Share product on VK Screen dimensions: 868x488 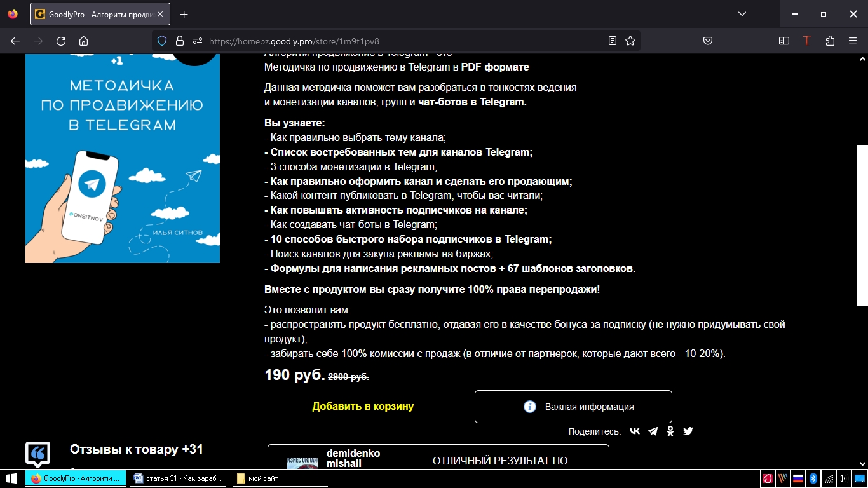(635, 431)
